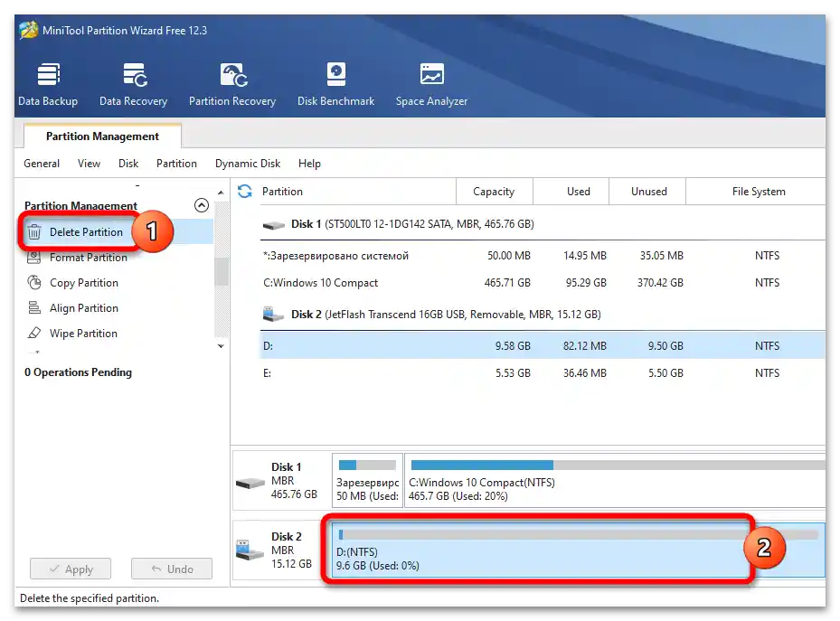This screenshot has height=621, width=840.
Task: Switch to the Partition Management tab
Action: (x=102, y=136)
